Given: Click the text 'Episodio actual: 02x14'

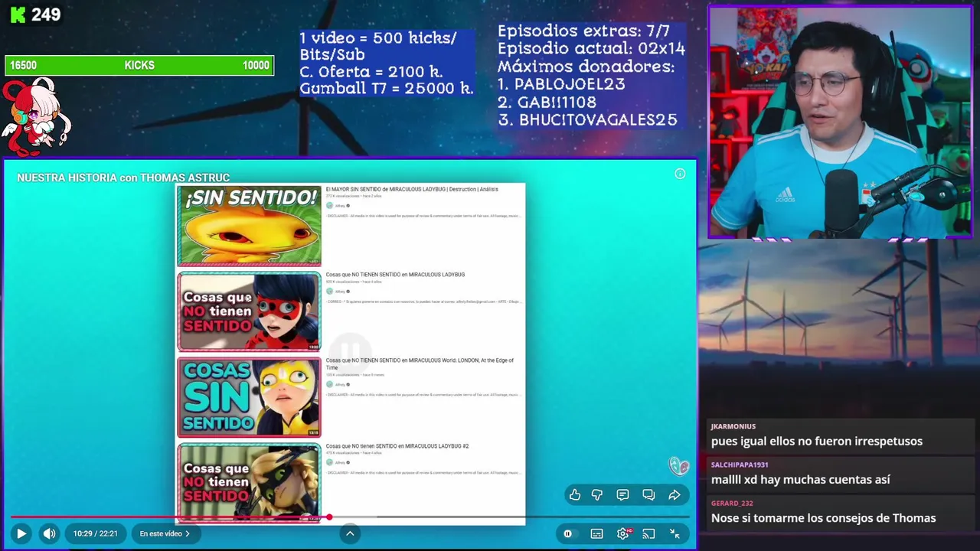Looking at the screenshot, I should 591,49.
